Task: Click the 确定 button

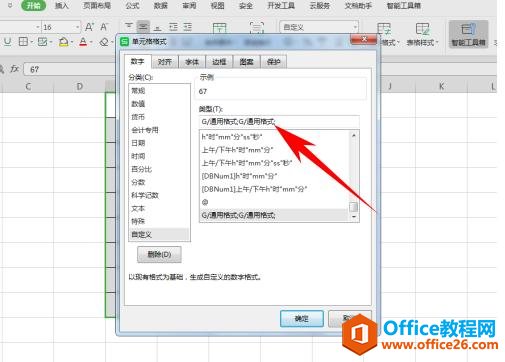Action: [302, 319]
